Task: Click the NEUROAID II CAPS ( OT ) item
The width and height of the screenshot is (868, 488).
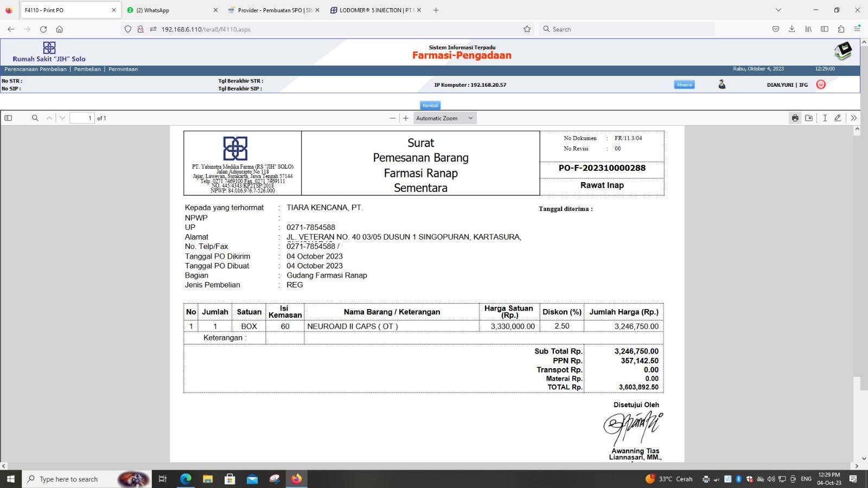Action: (x=353, y=326)
